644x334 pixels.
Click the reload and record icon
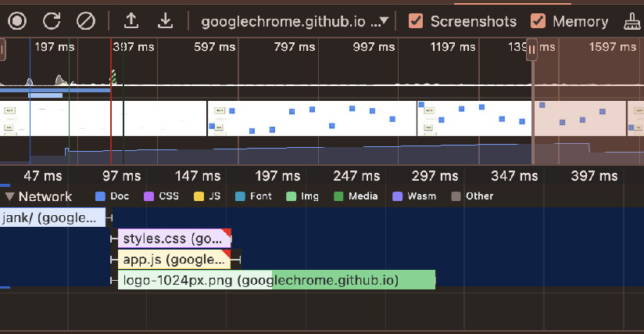(x=52, y=21)
